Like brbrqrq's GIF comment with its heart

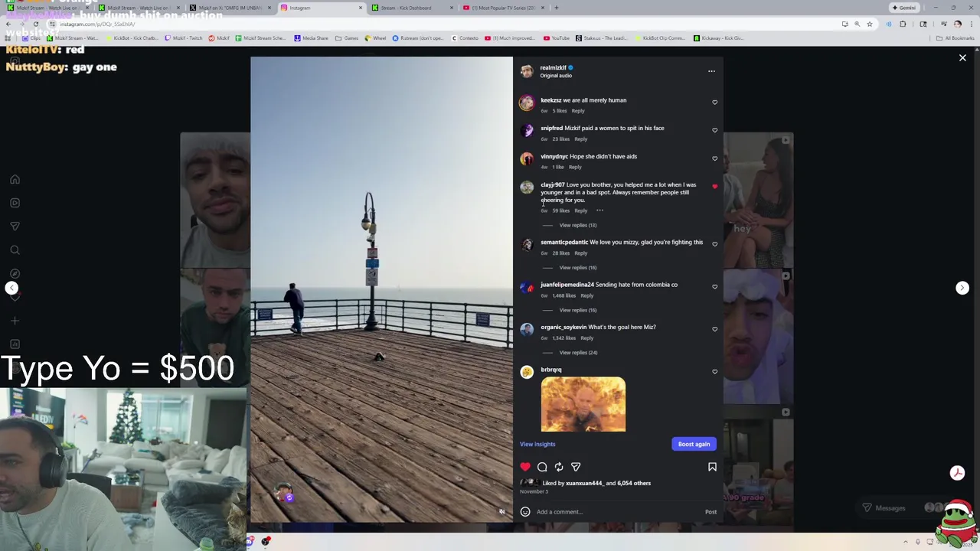[714, 372]
